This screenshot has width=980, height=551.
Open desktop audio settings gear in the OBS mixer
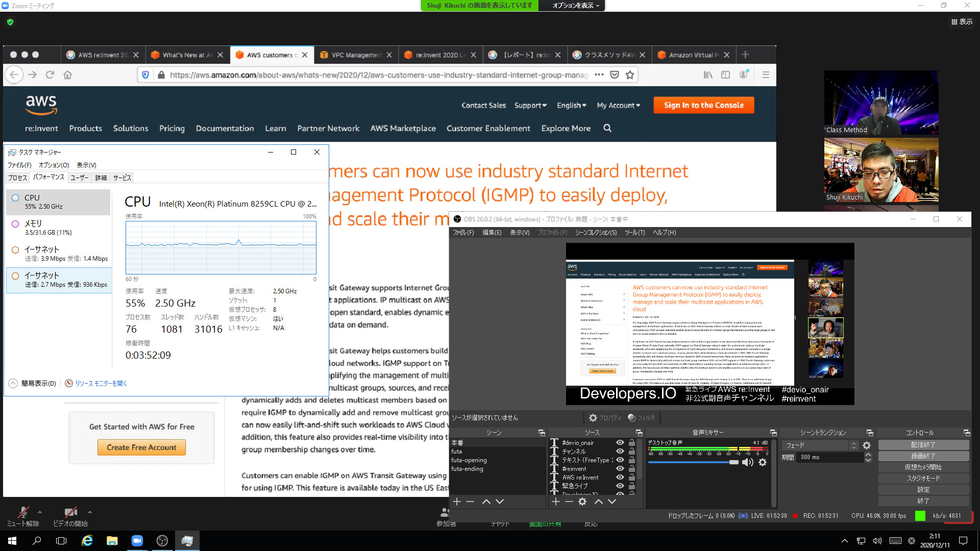click(x=763, y=462)
